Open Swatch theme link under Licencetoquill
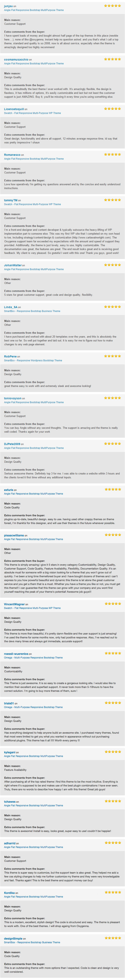This screenshot has height=980, width=125. click(32, 113)
